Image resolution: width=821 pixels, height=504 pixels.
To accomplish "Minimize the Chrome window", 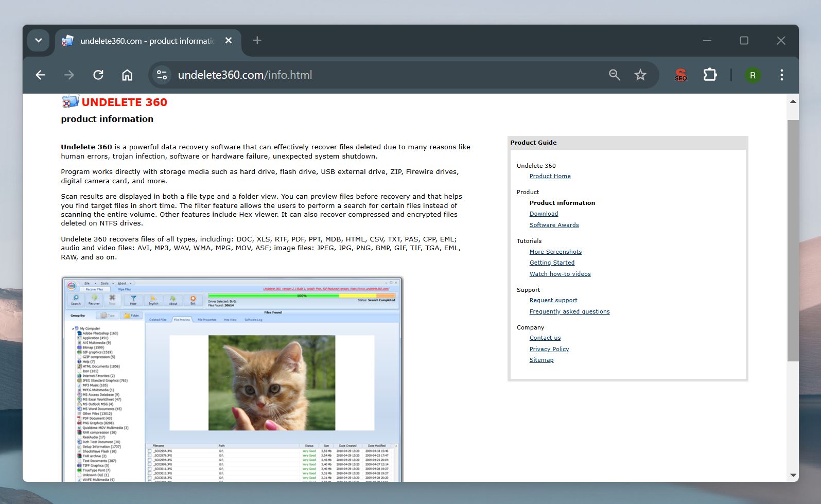I will pyautogui.click(x=707, y=41).
